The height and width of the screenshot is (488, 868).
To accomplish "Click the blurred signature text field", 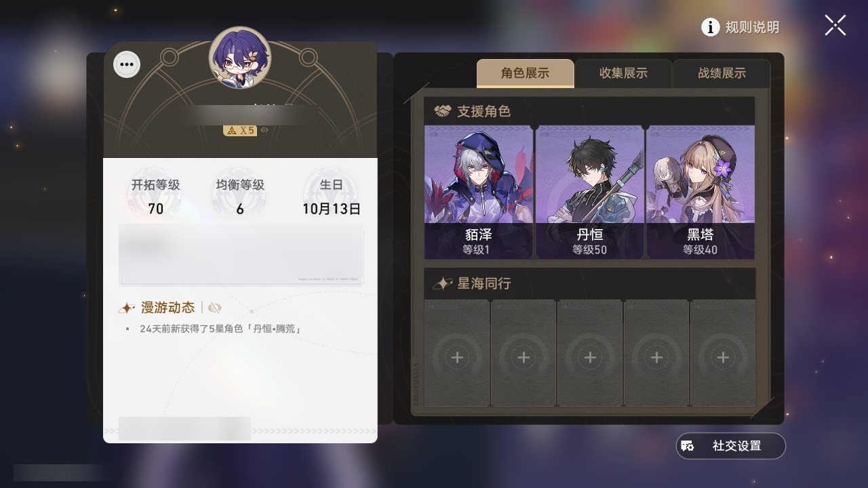I will pyautogui.click(x=241, y=254).
